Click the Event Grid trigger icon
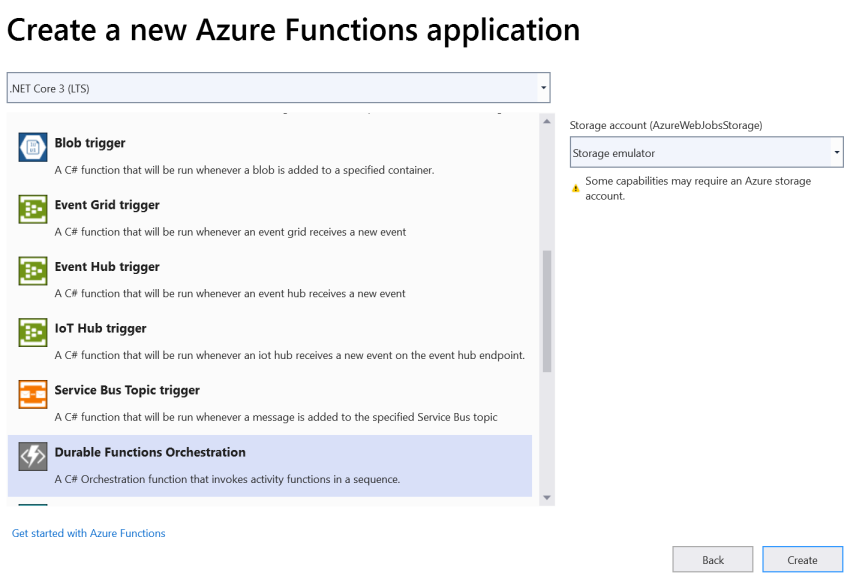This screenshot has height=579, width=850. (31, 208)
